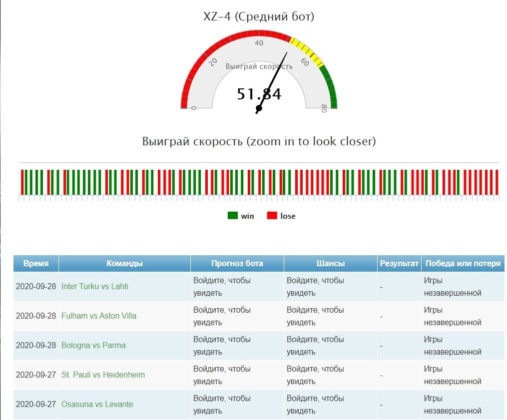Viewport: 507px width, 420px height.
Task: Click the green win legend swatch
Action: click(232, 216)
